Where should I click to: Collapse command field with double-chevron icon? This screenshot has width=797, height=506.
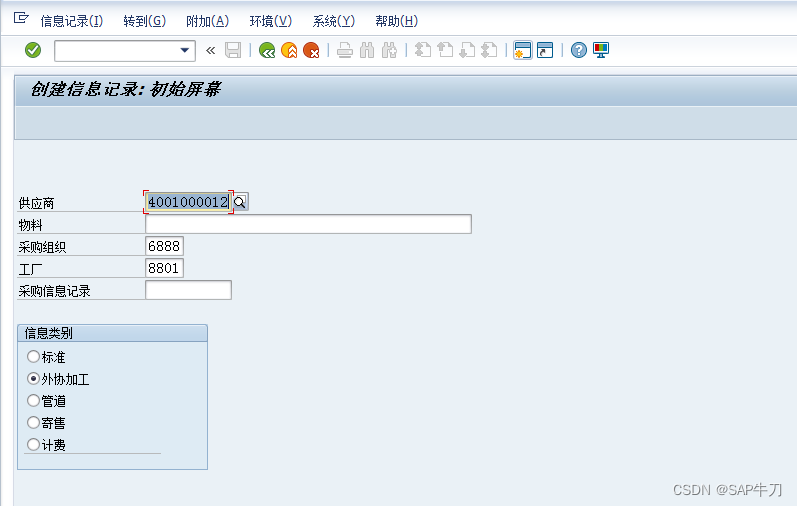click(210, 50)
